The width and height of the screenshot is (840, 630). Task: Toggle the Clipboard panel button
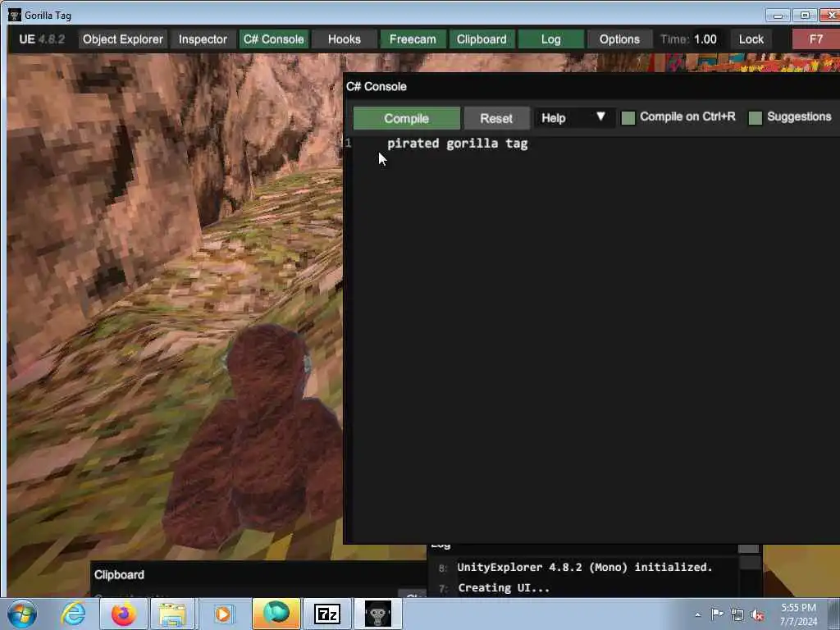(482, 39)
